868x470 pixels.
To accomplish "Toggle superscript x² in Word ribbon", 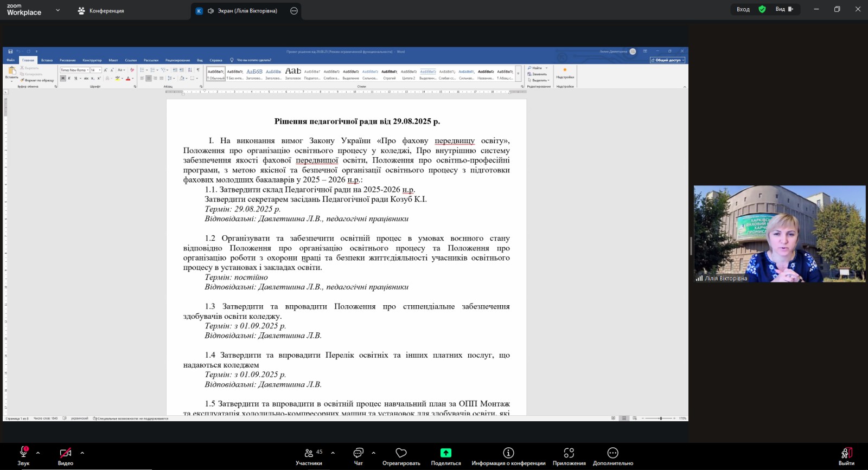I will tap(99, 78).
